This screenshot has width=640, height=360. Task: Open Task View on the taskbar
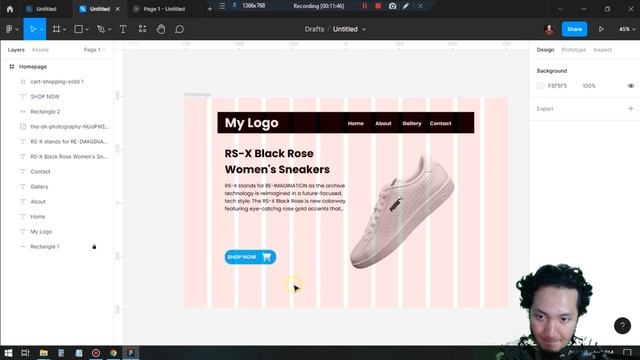[x=25, y=353]
